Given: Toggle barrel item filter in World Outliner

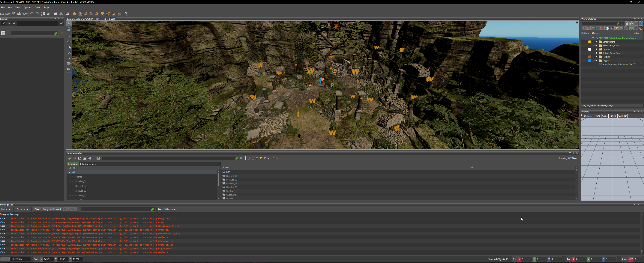Looking at the screenshot, I should [589, 28].
